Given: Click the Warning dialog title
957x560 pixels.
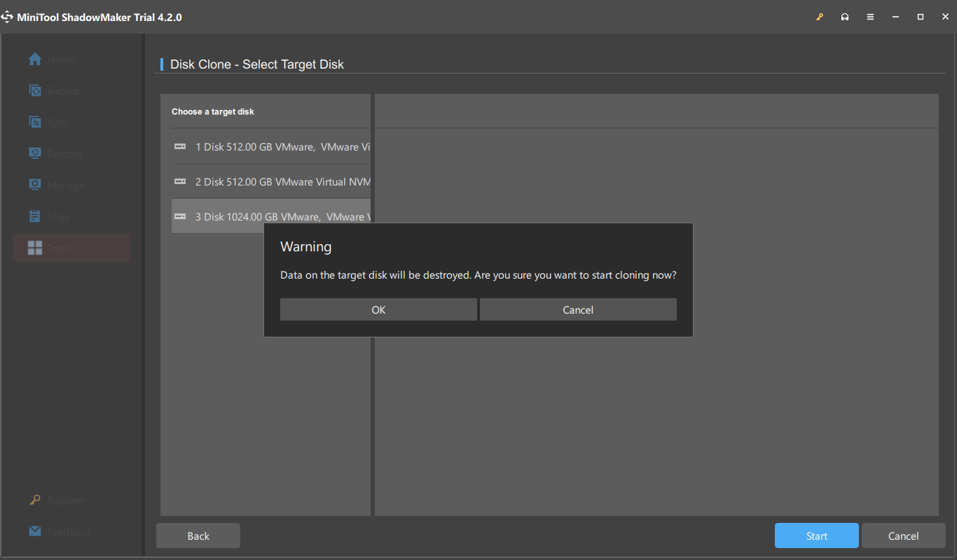Looking at the screenshot, I should [306, 246].
